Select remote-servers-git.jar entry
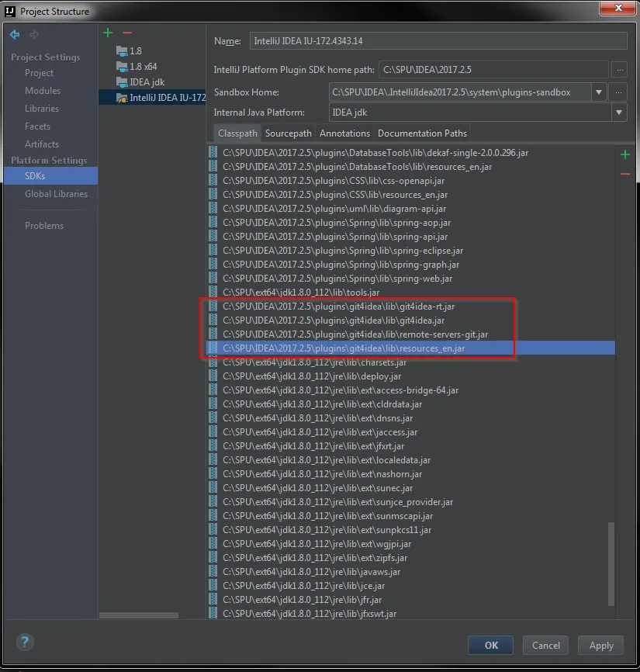640x672 pixels. click(x=411, y=334)
